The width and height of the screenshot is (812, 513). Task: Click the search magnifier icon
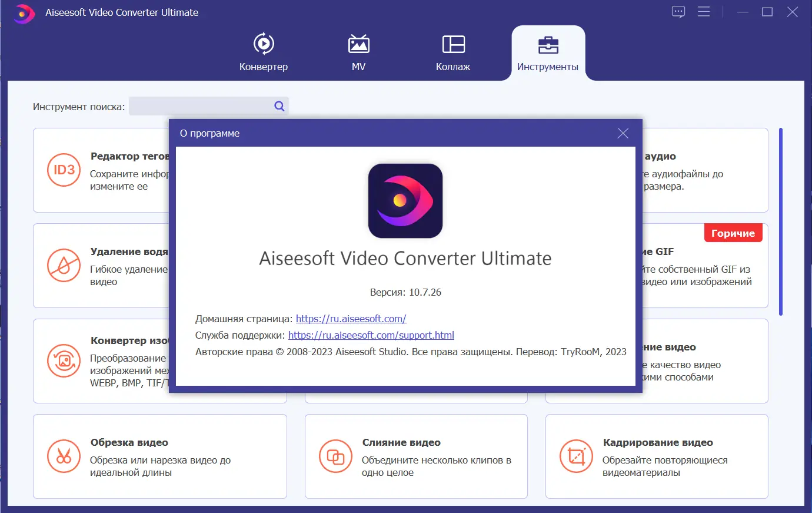278,106
